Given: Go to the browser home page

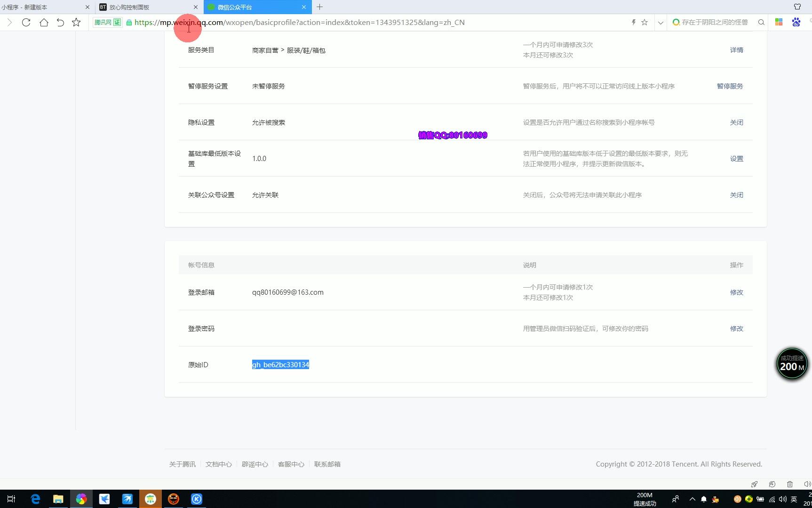Looking at the screenshot, I should [x=44, y=22].
